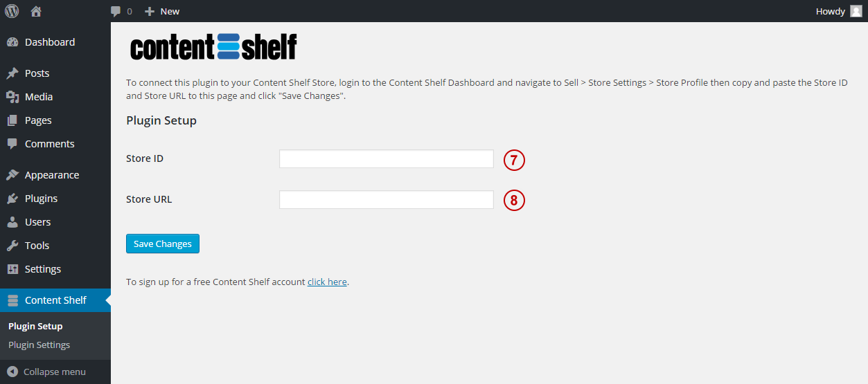Open the comments bubble icon in admin bar

click(x=116, y=11)
